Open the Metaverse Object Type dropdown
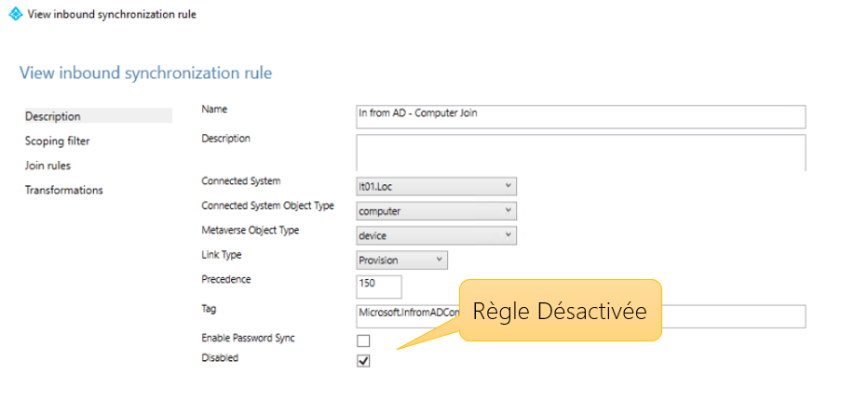This screenshot has width=868, height=414. pyautogui.click(x=436, y=236)
